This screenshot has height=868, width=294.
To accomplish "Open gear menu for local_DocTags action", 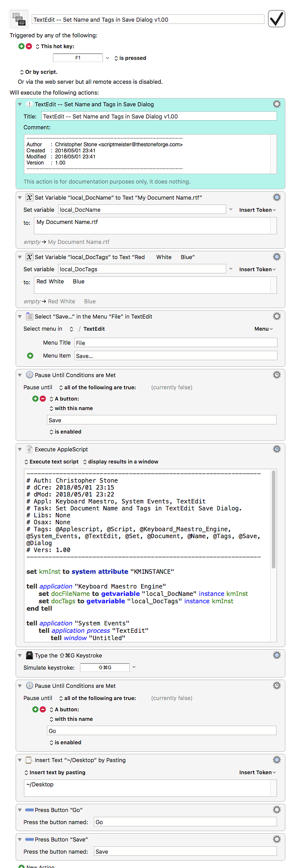I will [277, 257].
